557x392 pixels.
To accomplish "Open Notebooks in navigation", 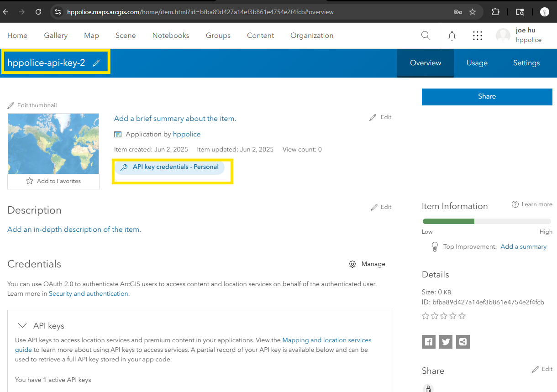I will tap(171, 36).
